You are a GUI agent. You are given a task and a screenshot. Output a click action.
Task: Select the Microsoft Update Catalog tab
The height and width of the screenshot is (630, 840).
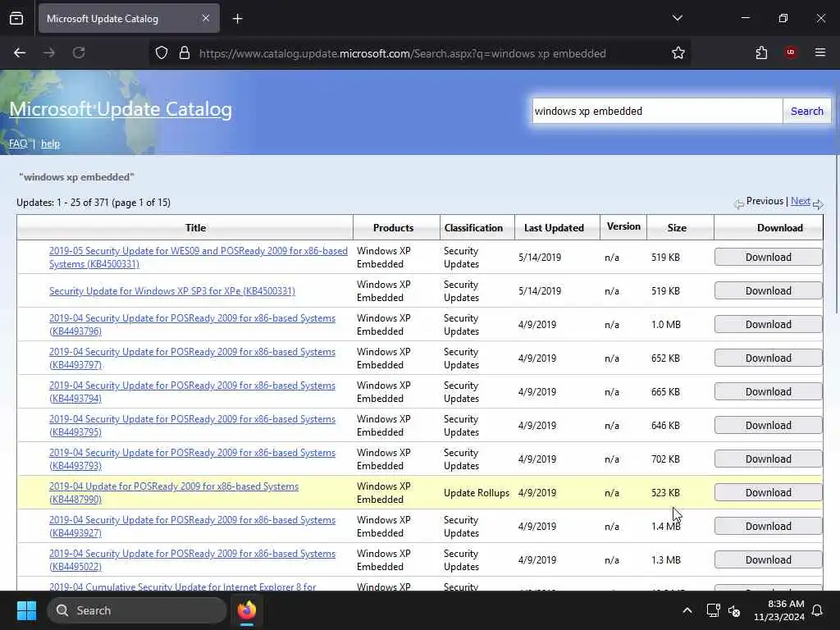pyautogui.click(x=129, y=19)
